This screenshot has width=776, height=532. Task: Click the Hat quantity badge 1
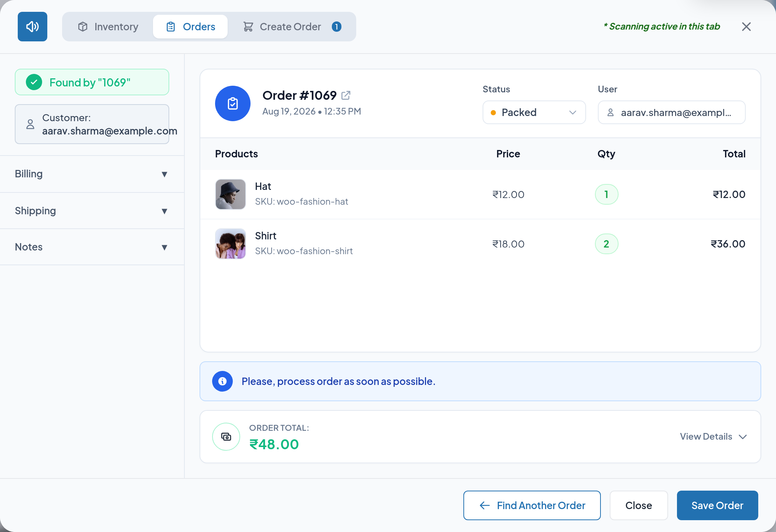(606, 194)
